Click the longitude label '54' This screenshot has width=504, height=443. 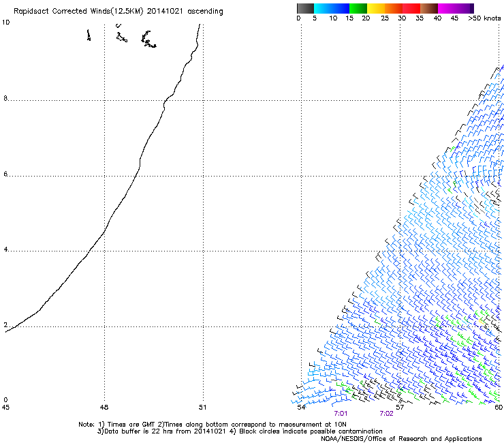301,408
